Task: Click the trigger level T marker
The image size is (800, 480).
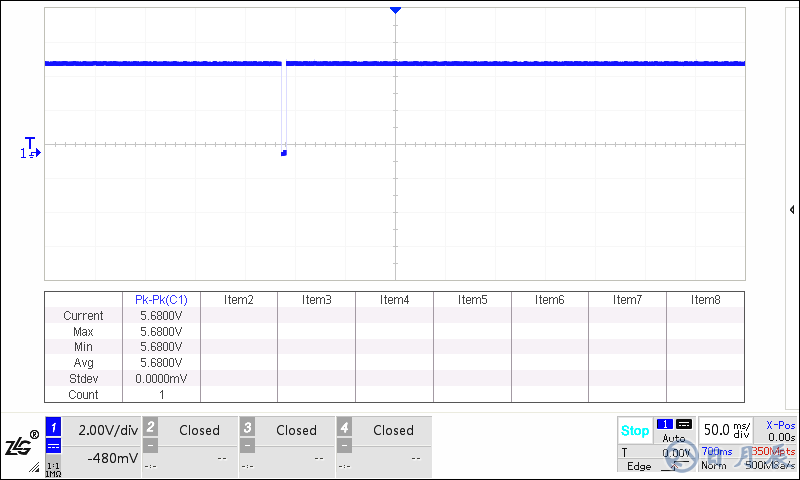Action: point(30,143)
